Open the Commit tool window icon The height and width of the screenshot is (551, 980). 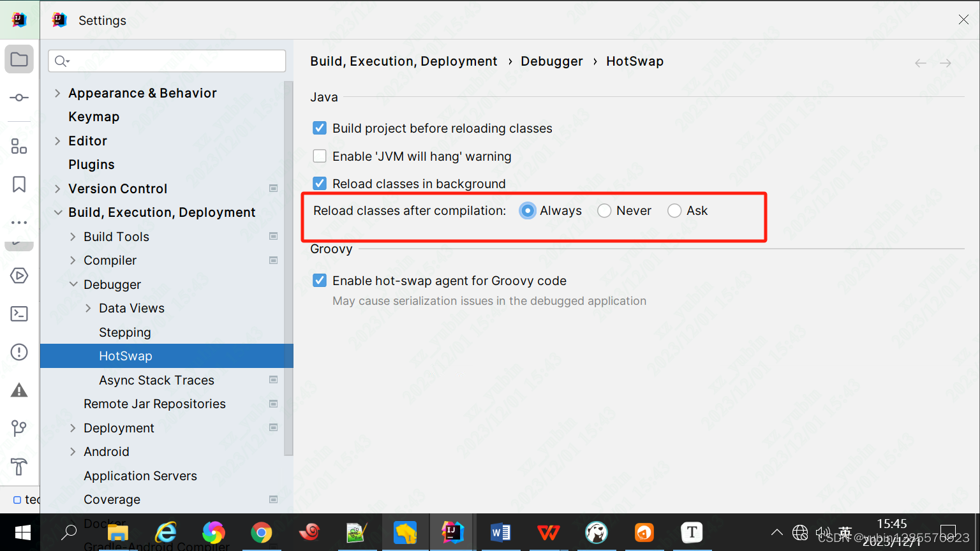pyautogui.click(x=19, y=97)
